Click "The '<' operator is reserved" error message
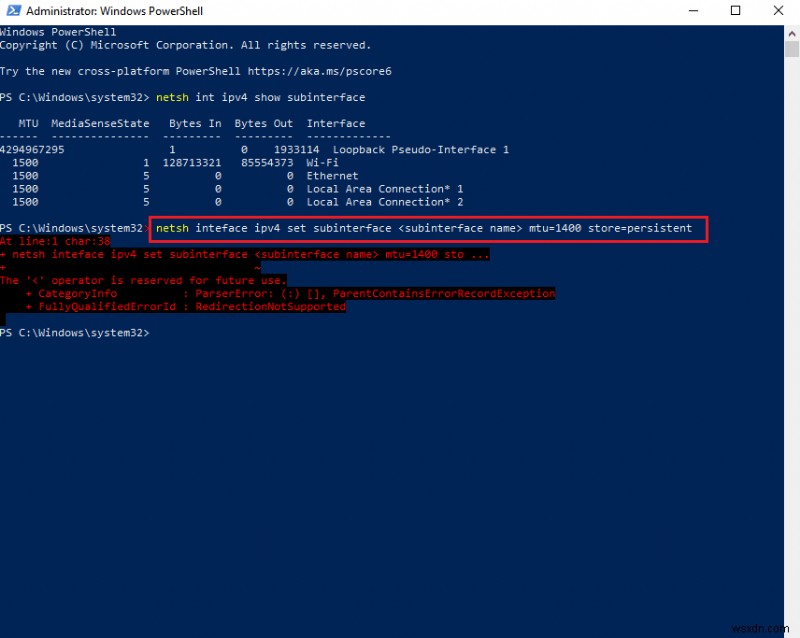 click(143, 280)
